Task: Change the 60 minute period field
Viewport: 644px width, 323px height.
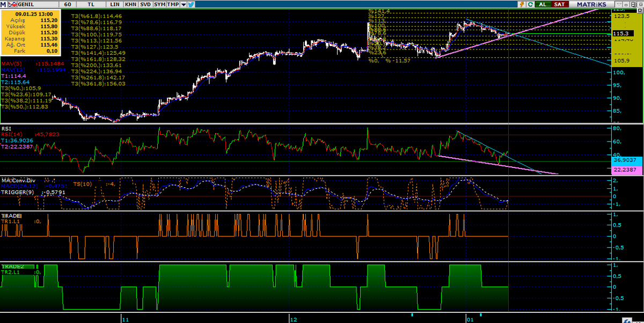Action: click(x=68, y=4)
